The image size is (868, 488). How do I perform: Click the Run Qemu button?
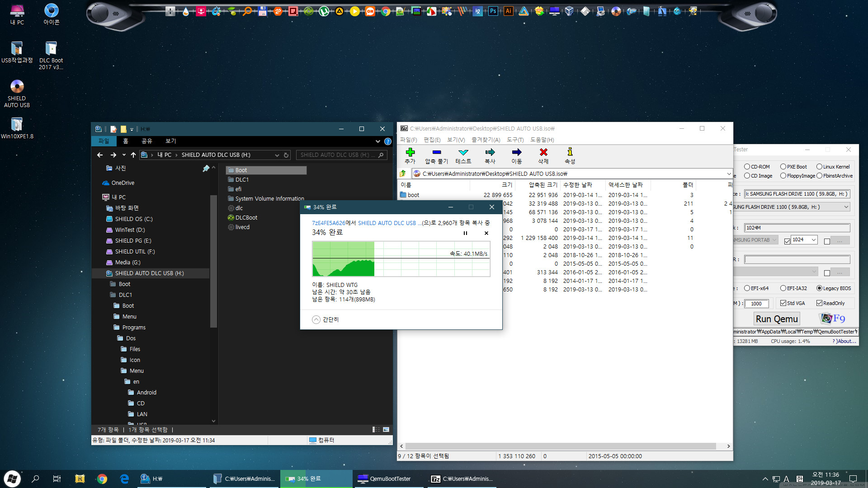[x=777, y=319]
